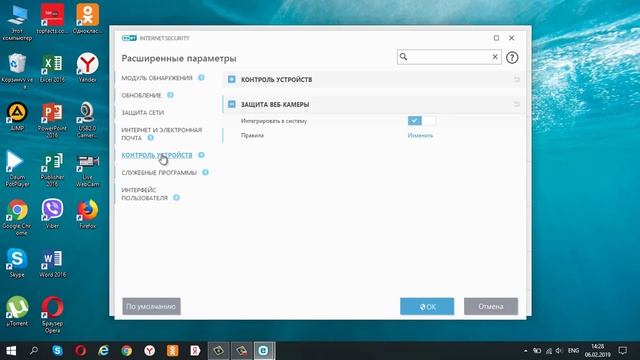Screen dimensions: 640x360
Task: Click the taskbar clock and date
Action: tap(597, 350)
